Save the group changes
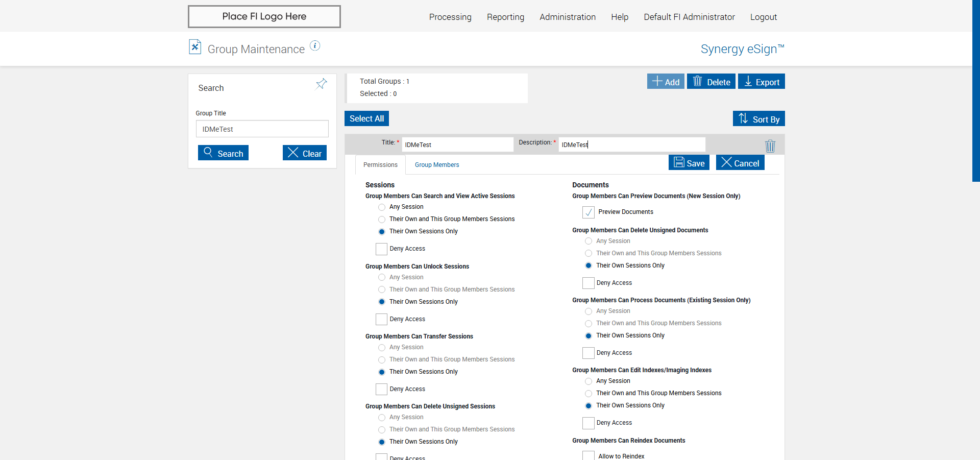The height and width of the screenshot is (460, 980). pyautogui.click(x=689, y=163)
